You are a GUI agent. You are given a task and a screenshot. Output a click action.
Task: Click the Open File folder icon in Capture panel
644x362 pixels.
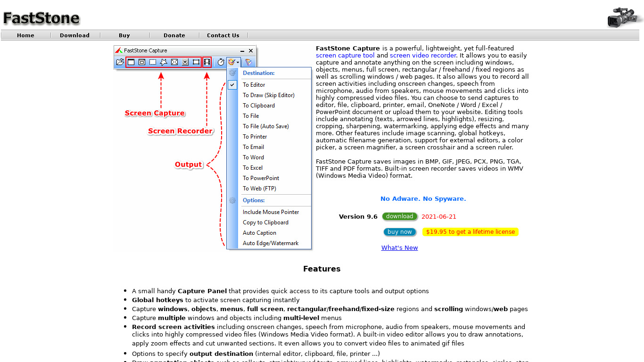(120, 62)
